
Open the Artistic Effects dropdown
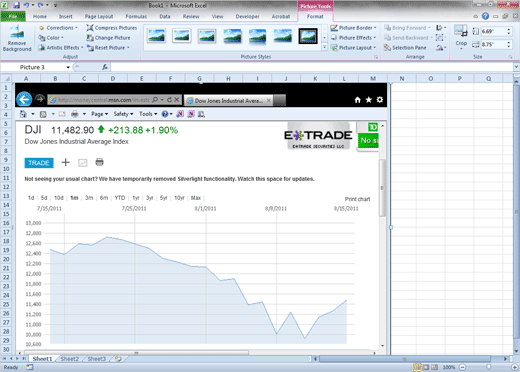pos(61,48)
